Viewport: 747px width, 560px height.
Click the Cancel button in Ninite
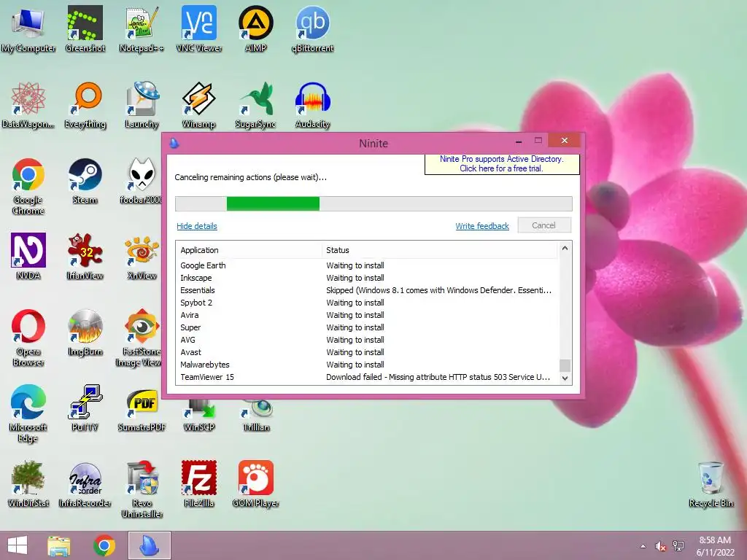pos(544,225)
